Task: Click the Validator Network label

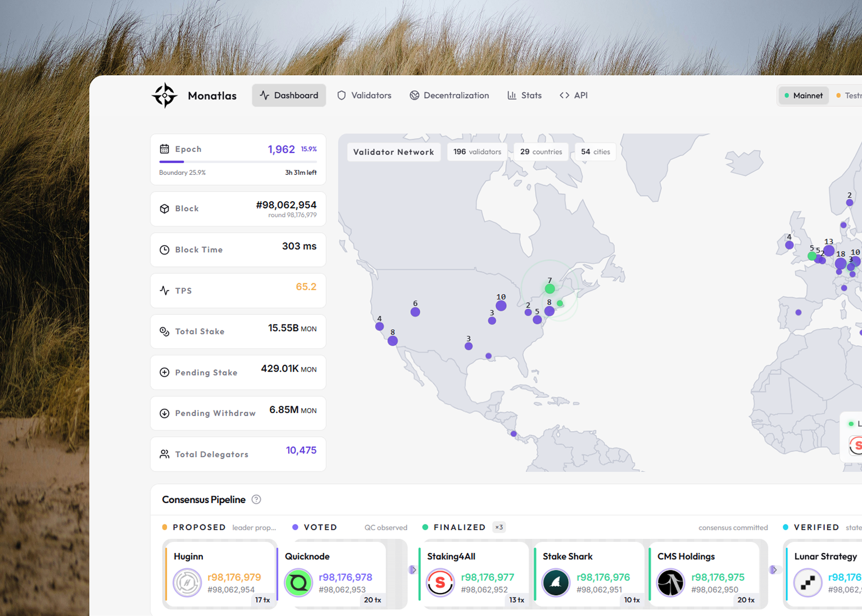Action: click(393, 152)
